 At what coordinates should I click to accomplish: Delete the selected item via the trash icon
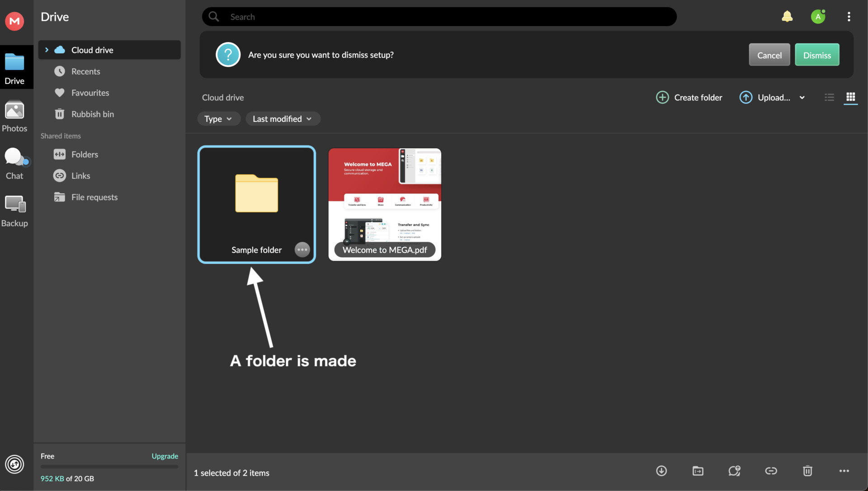click(807, 471)
